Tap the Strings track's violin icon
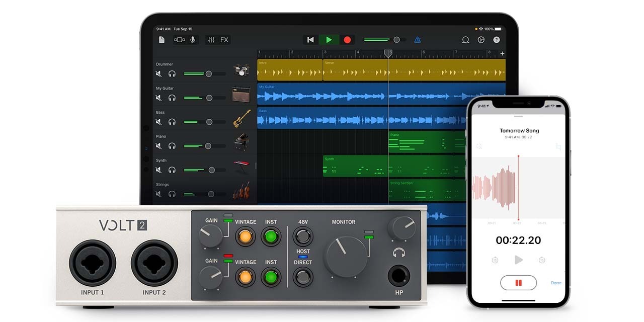The image size is (644, 322). (x=242, y=192)
